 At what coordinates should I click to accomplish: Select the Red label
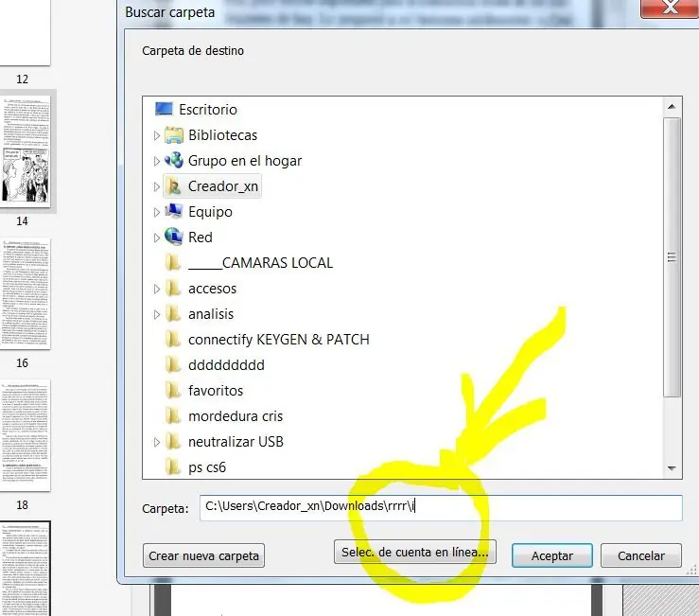201,238
